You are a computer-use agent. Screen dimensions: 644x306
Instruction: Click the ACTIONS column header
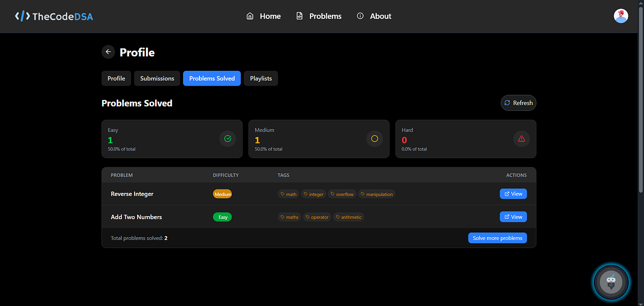(x=517, y=175)
